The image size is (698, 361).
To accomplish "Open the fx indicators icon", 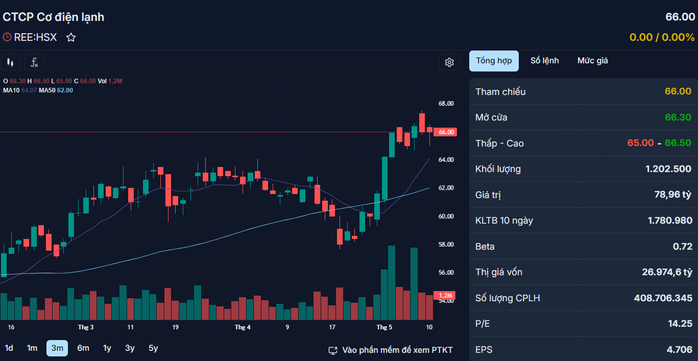I will click(34, 62).
